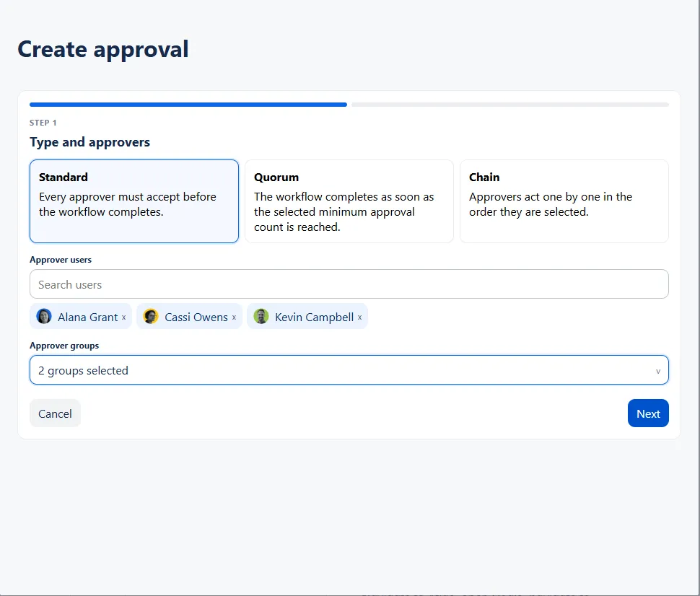Remove Kevin Campbell from approver users
Viewport: 700px width, 596px height.
360,317
